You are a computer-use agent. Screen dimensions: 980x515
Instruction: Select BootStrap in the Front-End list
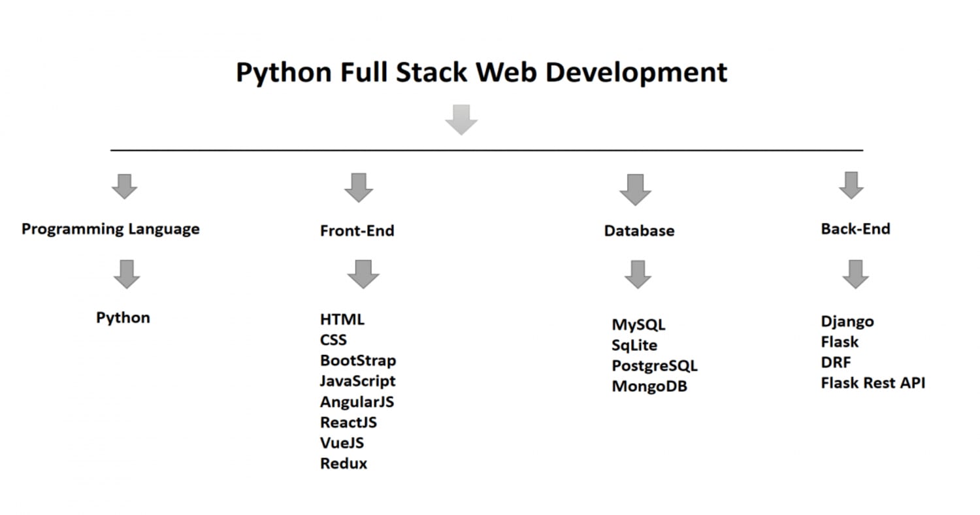coord(358,361)
